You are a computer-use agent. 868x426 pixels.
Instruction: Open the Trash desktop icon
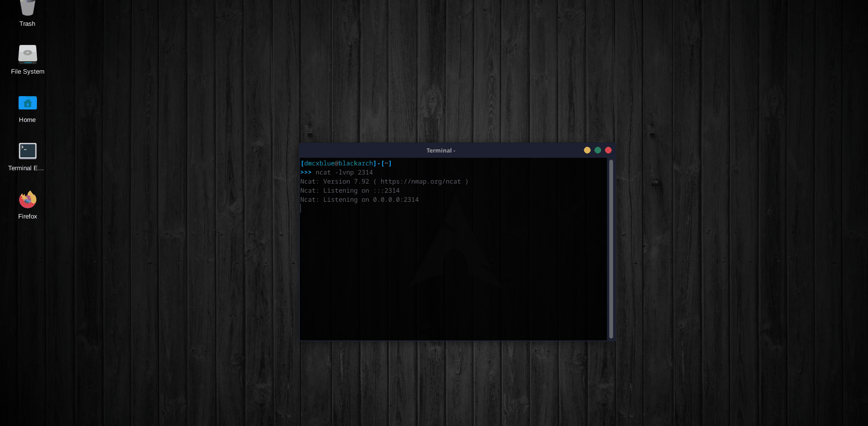pos(27,9)
